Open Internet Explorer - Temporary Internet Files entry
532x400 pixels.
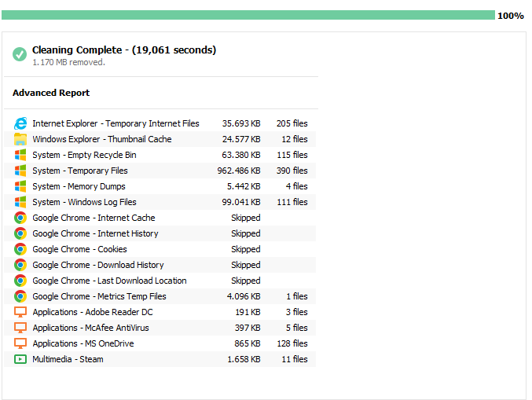pyautogui.click(x=160, y=123)
